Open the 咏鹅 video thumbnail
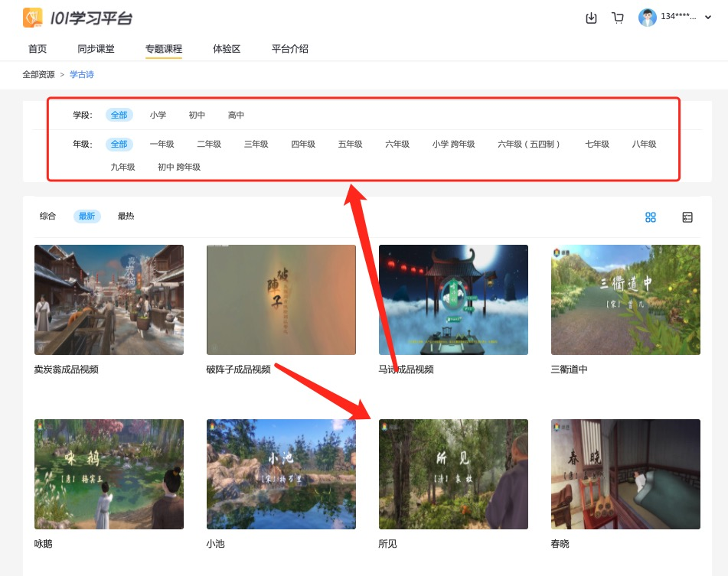The width and height of the screenshot is (728, 576). pos(109,473)
